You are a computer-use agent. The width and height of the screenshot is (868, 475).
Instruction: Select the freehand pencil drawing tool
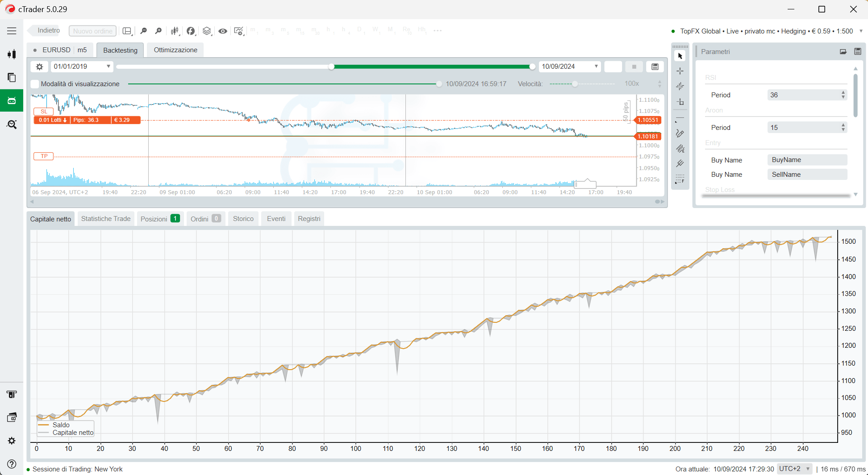click(680, 133)
